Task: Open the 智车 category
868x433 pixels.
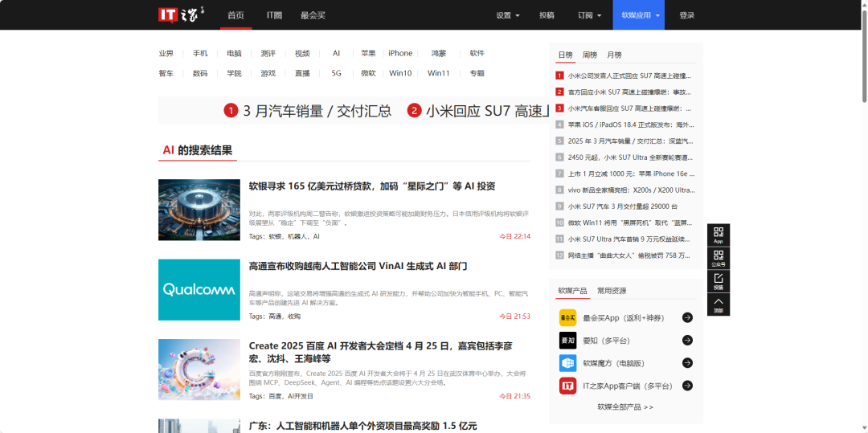Action: (x=166, y=73)
